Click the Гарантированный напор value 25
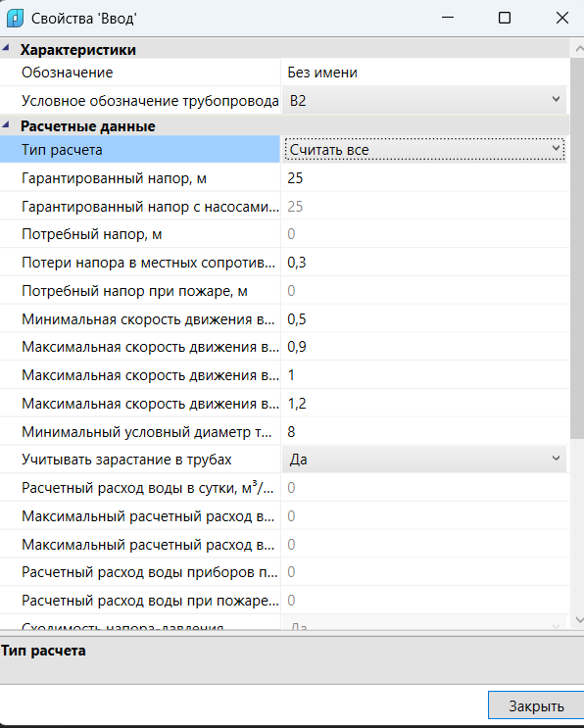The width and height of the screenshot is (584, 728). point(424,177)
